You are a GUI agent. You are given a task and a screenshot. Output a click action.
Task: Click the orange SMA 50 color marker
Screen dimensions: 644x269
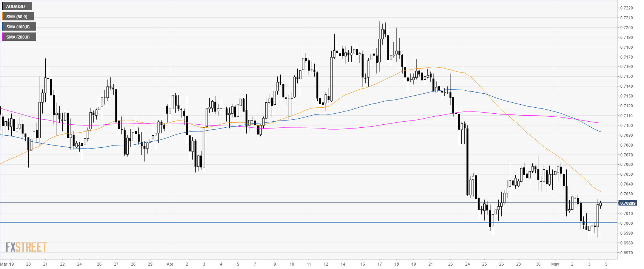click(x=2, y=17)
